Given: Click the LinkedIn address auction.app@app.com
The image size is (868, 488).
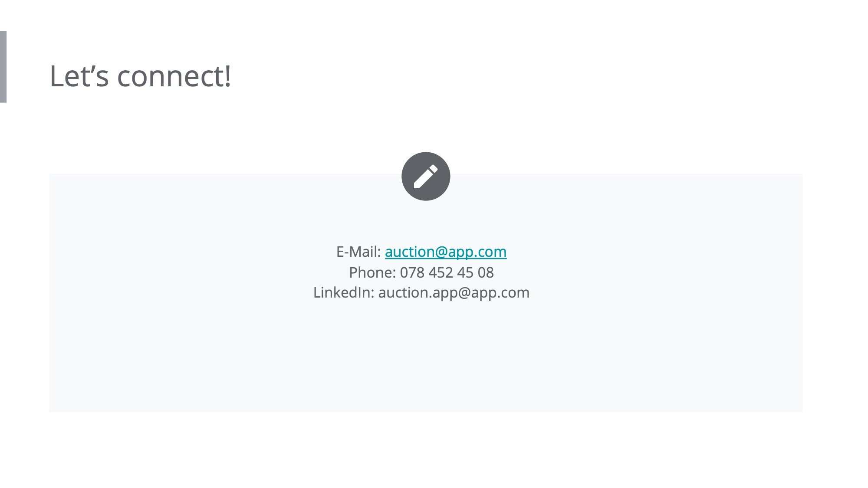Looking at the screenshot, I should [x=454, y=293].
